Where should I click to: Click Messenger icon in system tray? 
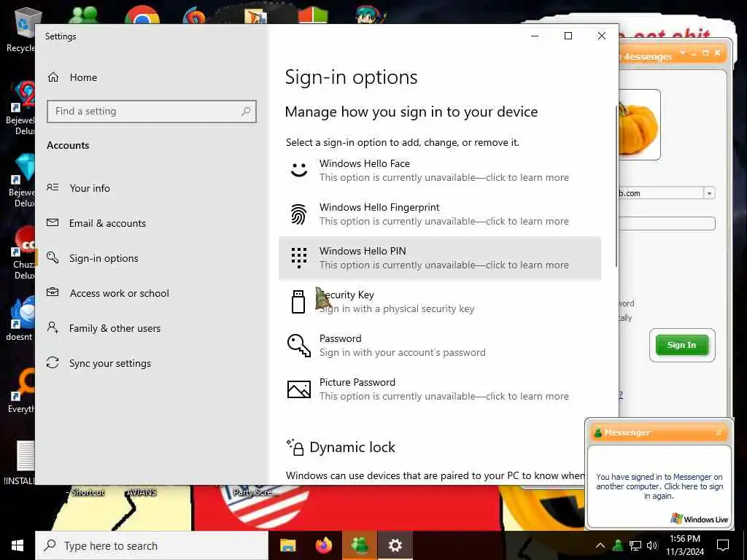[x=618, y=545]
